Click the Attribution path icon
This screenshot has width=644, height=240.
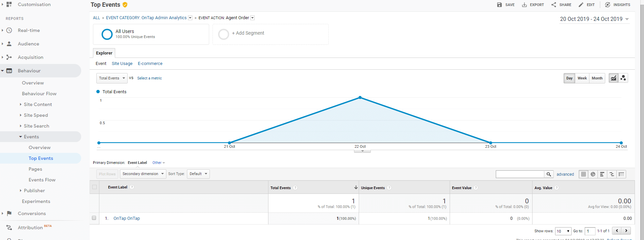9,228
